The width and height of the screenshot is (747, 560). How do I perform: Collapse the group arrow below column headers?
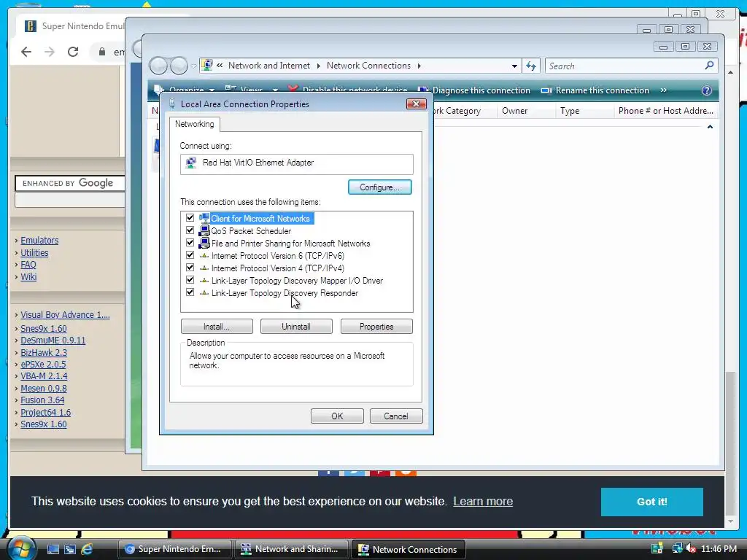[x=710, y=127]
